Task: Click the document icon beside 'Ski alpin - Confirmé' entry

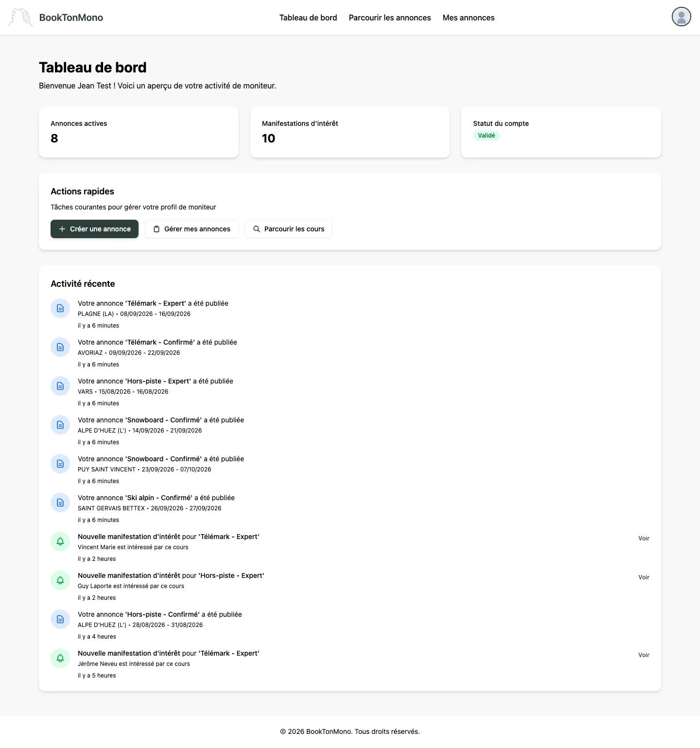Action: click(x=60, y=503)
